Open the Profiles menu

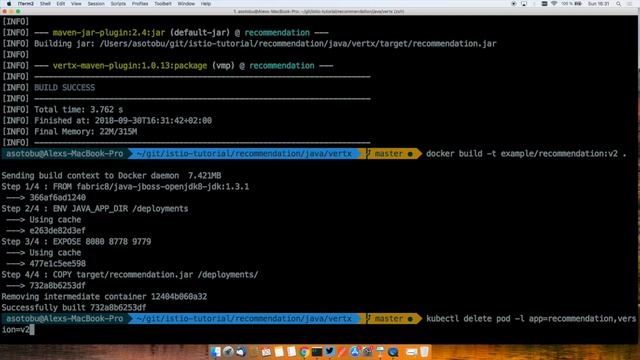pos(140,4)
